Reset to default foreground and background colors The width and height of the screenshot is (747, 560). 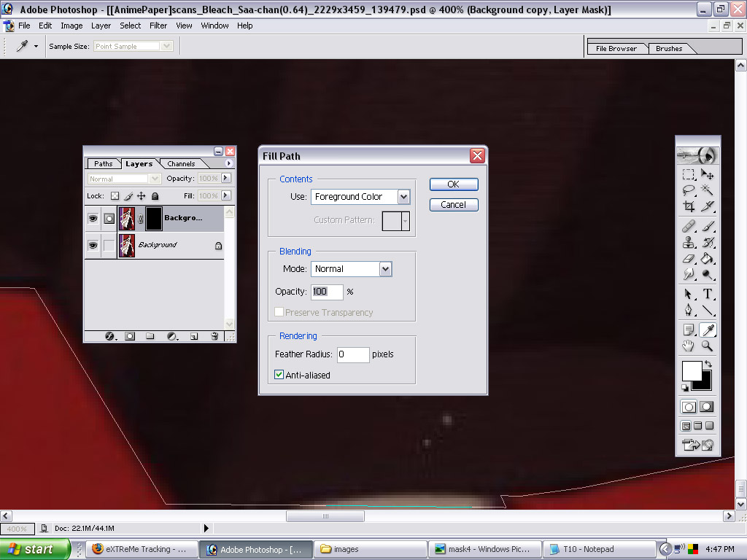[685, 388]
